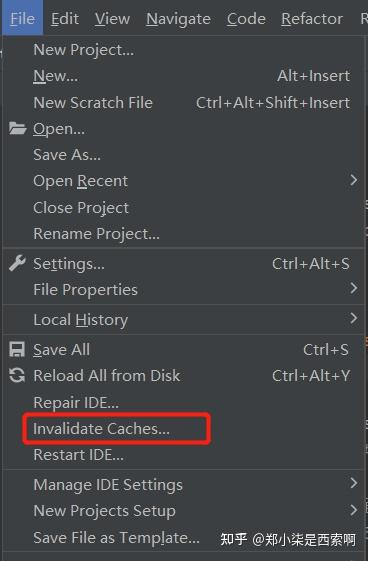Choose Close Project menu item
368x561 pixels.
81,208
